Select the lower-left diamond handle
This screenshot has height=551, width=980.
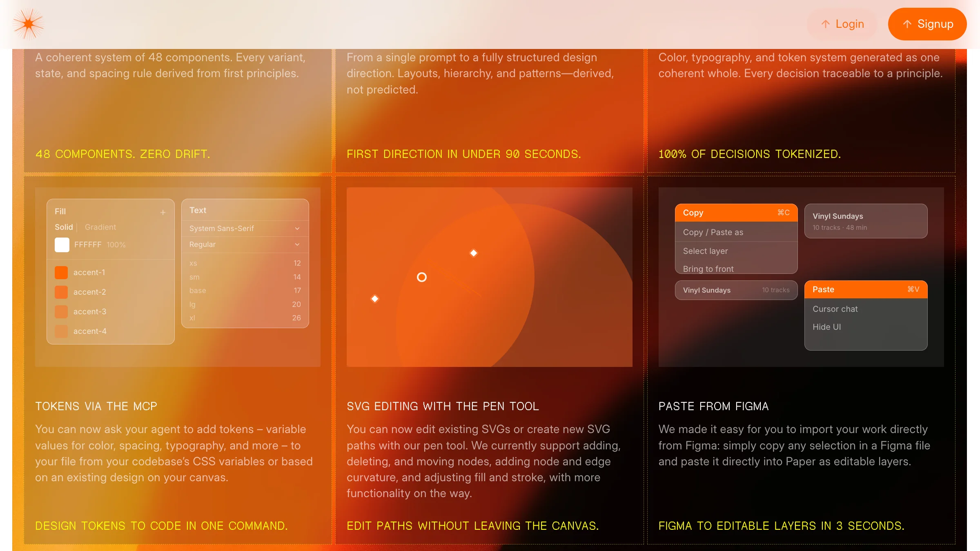375,299
